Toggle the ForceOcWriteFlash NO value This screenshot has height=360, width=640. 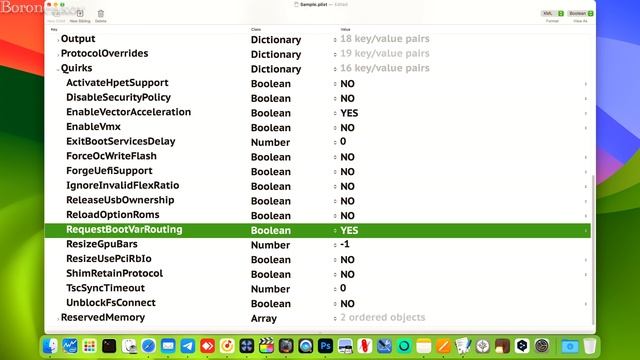coord(347,157)
